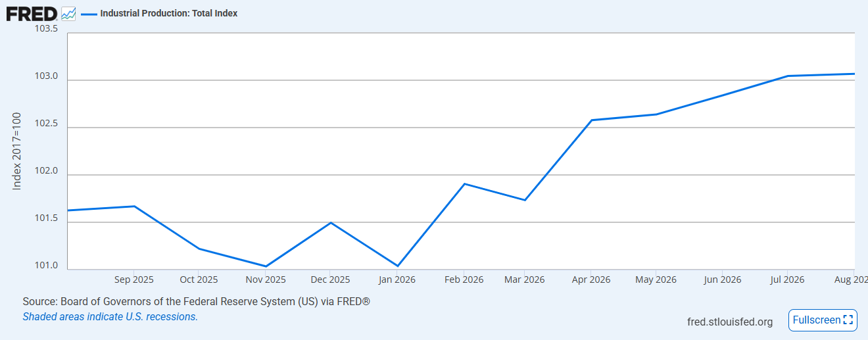Click the Jul 2026 x-axis label
Viewport: 868px width, 340px height.
click(786, 279)
